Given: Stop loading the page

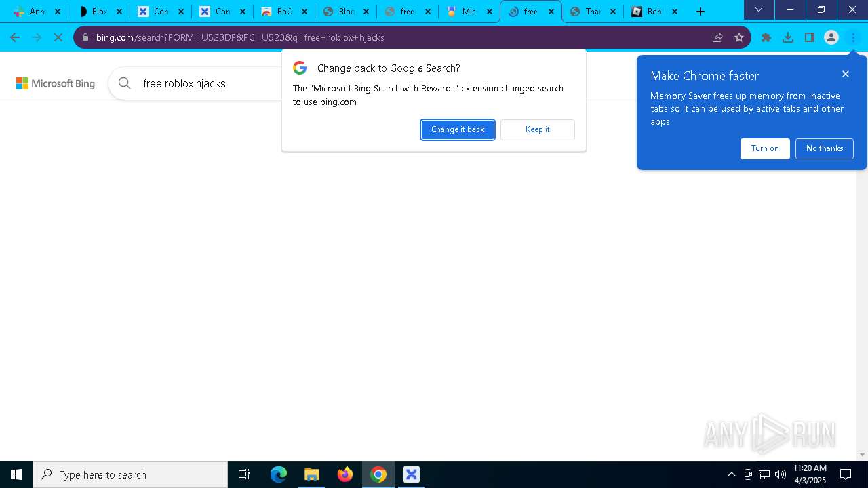Looking at the screenshot, I should click(58, 37).
